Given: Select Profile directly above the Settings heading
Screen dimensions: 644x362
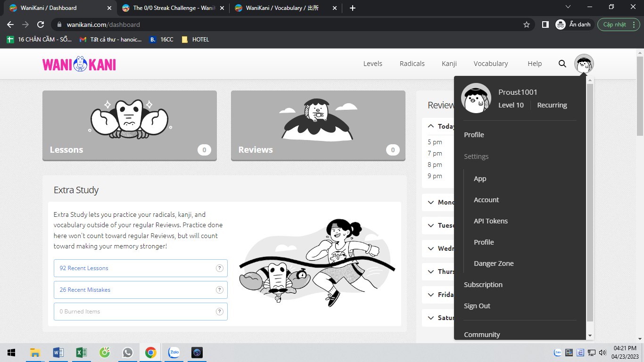Looking at the screenshot, I should point(474,135).
